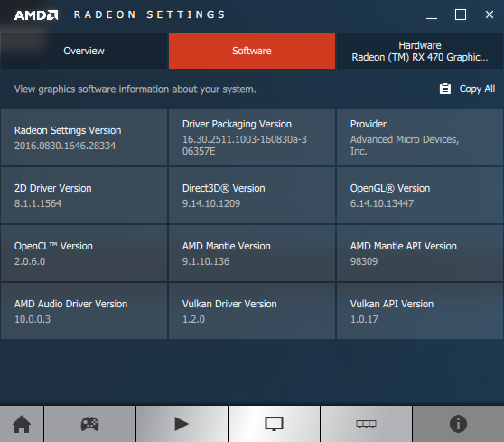Click the value 1.2.0

click(x=193, y=319)
